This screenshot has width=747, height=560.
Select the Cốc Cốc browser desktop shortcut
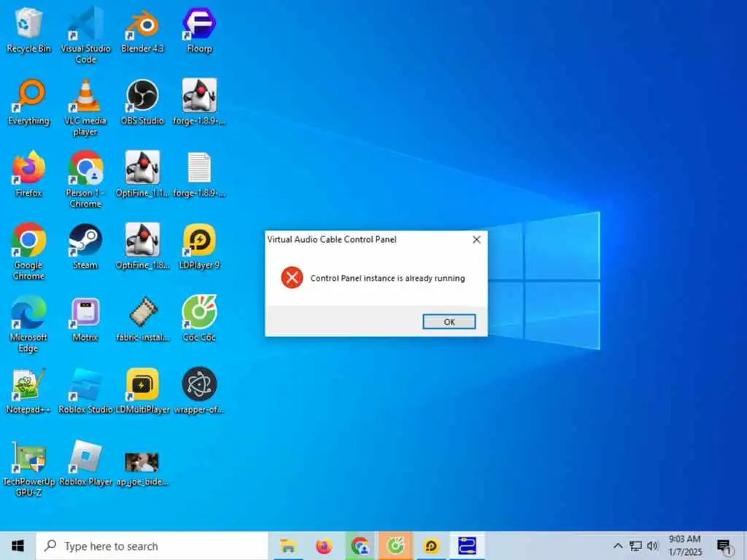coord(199,319)
